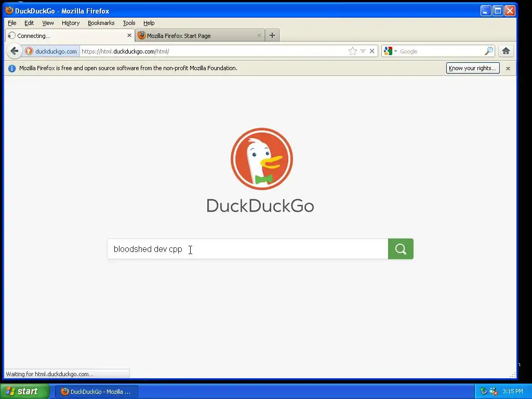The image size is (532, 399).
Task: Click the duckduckgo.com identity label
Action: (x=56, y=51)
